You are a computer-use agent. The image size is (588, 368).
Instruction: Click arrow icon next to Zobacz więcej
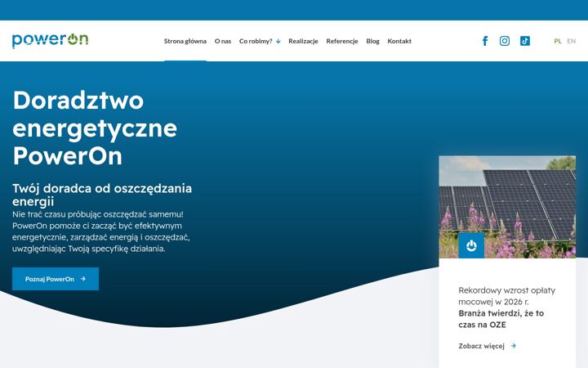(514, 346)
